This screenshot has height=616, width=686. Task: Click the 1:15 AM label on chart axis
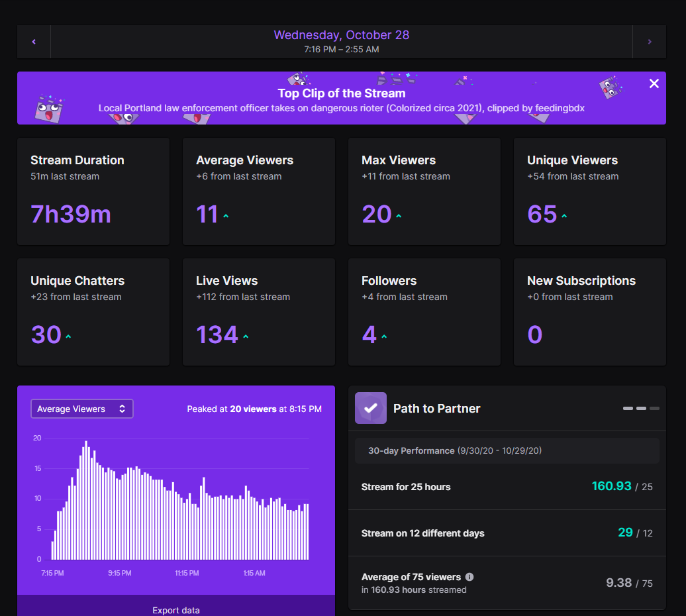(x=254, y=573)
